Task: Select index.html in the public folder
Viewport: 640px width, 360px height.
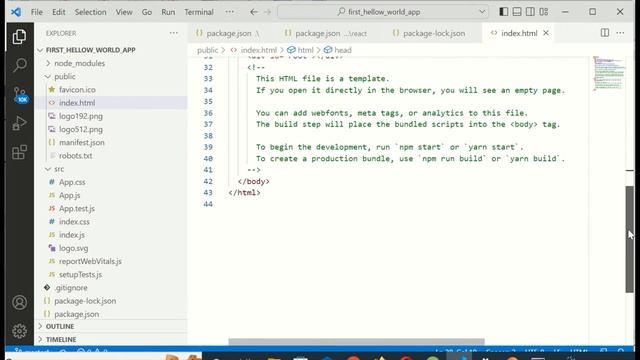Action: [x=77, y=103]
